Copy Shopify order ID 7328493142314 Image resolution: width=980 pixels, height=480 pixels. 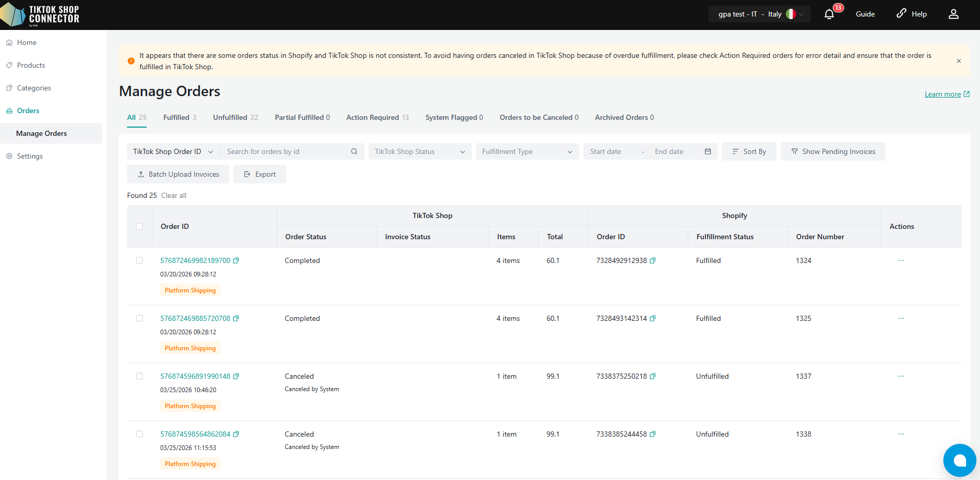pyautogui.click(x=653, y=318)
